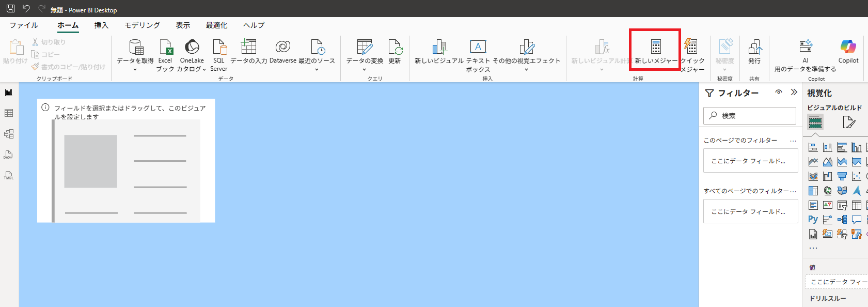Insert a 新しいビジュアル
Viewport: 868px width, 307px height.
[439, 52]
